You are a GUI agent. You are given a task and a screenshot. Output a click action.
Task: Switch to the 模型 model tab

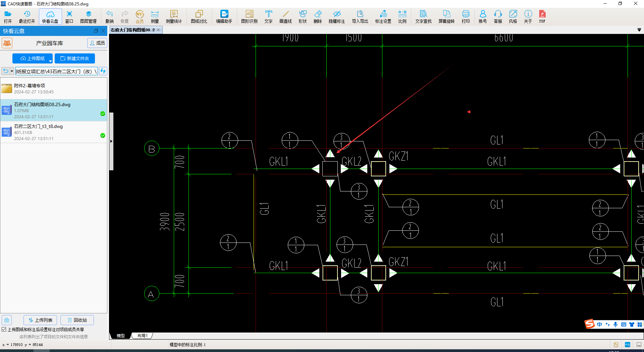pyautogui.click(x=120, y=336)
